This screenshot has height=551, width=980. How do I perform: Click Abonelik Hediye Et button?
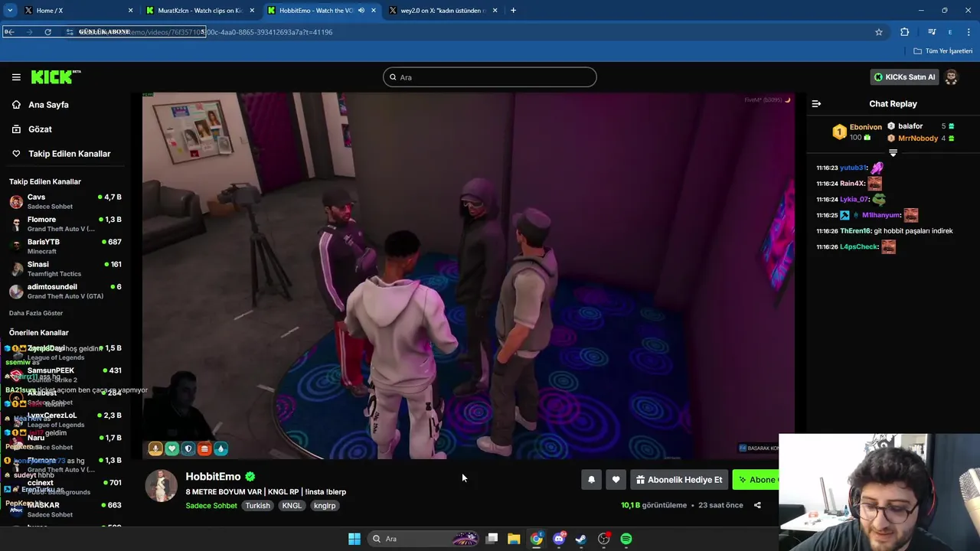click(679, 480)
